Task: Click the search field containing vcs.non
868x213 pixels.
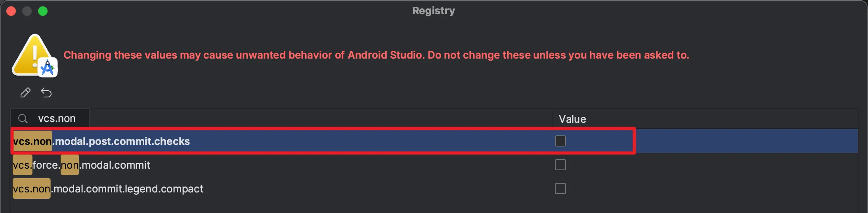Action: pyautogui.click(x=57, y=118)
